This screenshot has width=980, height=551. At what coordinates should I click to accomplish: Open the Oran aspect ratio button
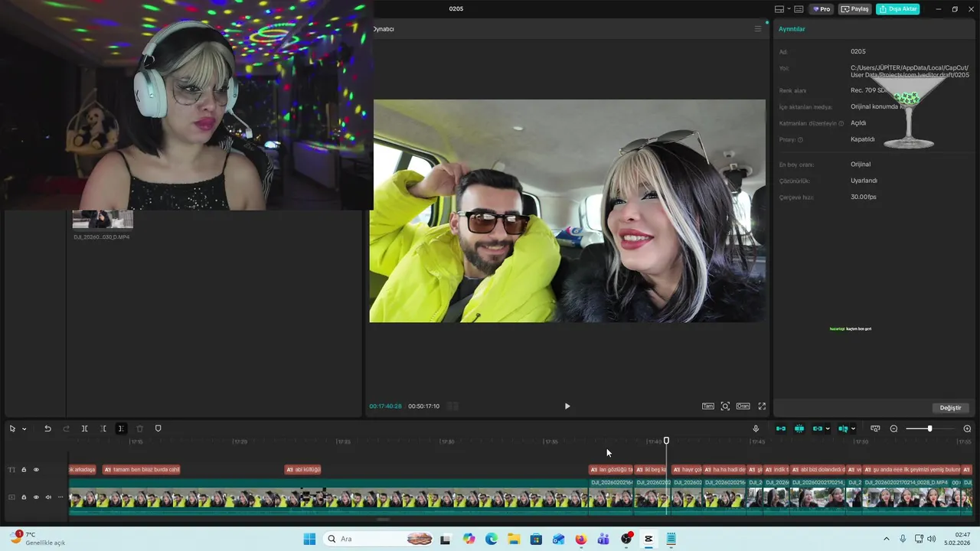pyautogui.click(x=743, y=406)
